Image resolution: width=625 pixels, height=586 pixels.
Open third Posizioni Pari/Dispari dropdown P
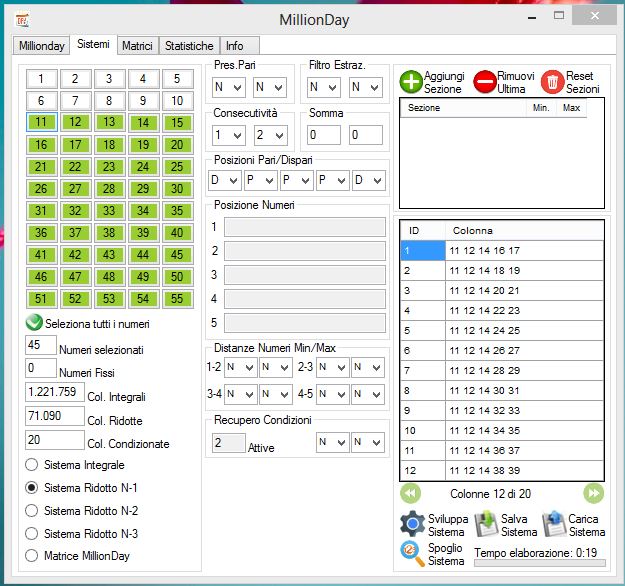(x=297, y=180)
